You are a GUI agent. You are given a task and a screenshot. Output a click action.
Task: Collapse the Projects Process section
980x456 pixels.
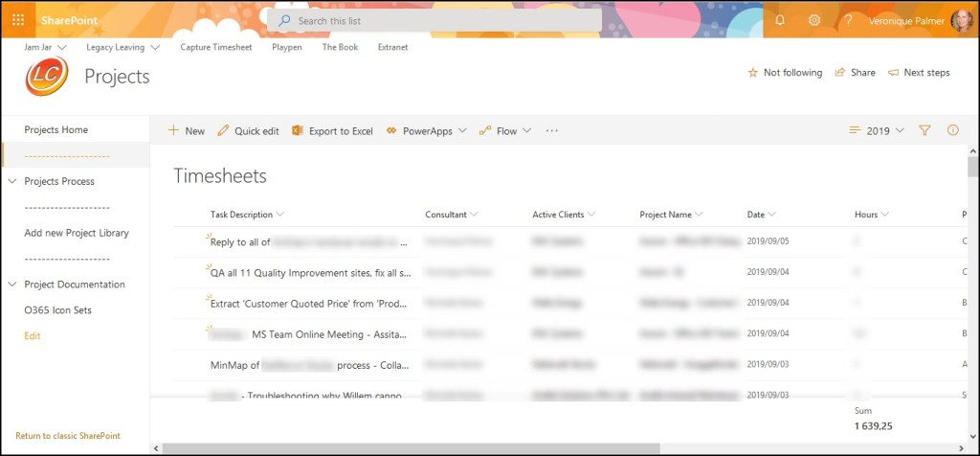click(12, 181)
